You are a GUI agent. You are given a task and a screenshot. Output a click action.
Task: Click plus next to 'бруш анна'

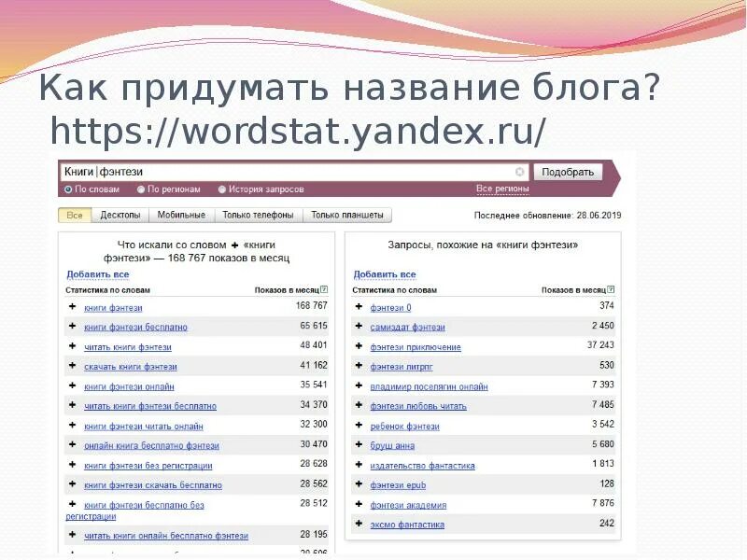(x=359, y=445)
